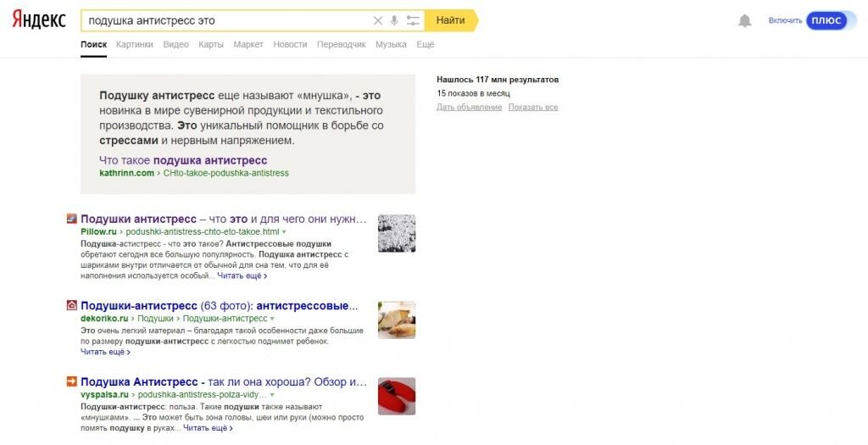Open the Ещё tab for more services

pos(426,44)
